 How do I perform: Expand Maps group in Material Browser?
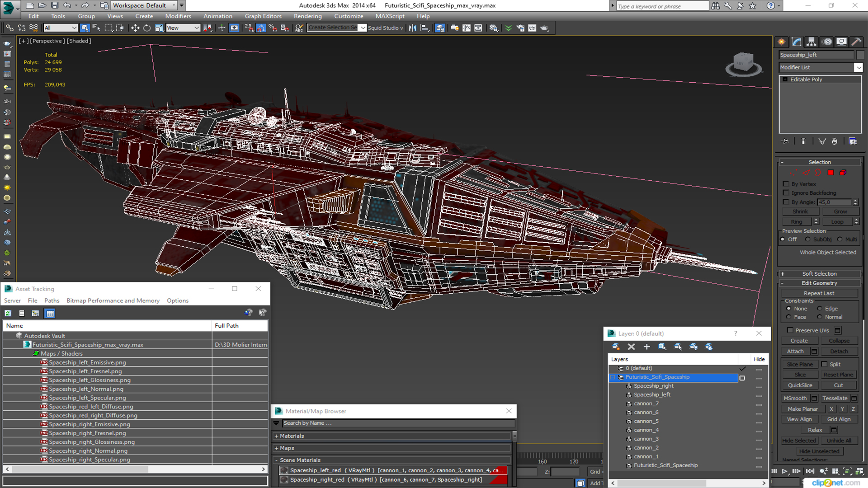(x=392, y=448)
